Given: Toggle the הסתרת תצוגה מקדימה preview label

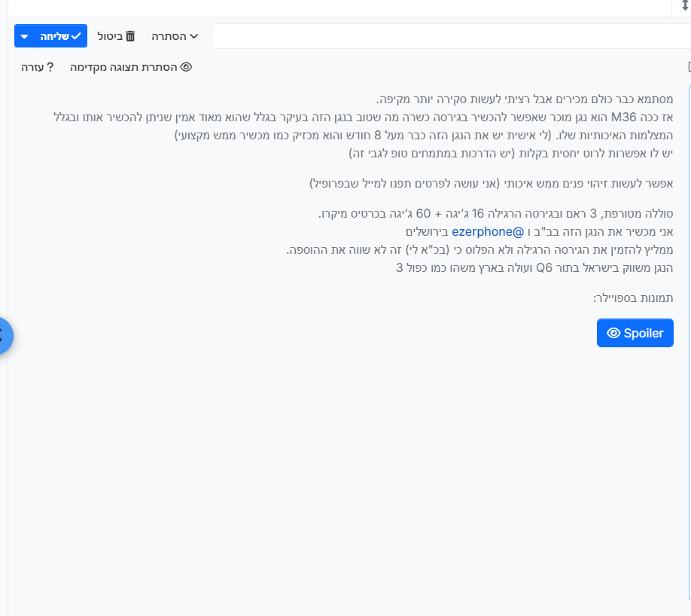Looking at the screenshot, I should [124, 67].
